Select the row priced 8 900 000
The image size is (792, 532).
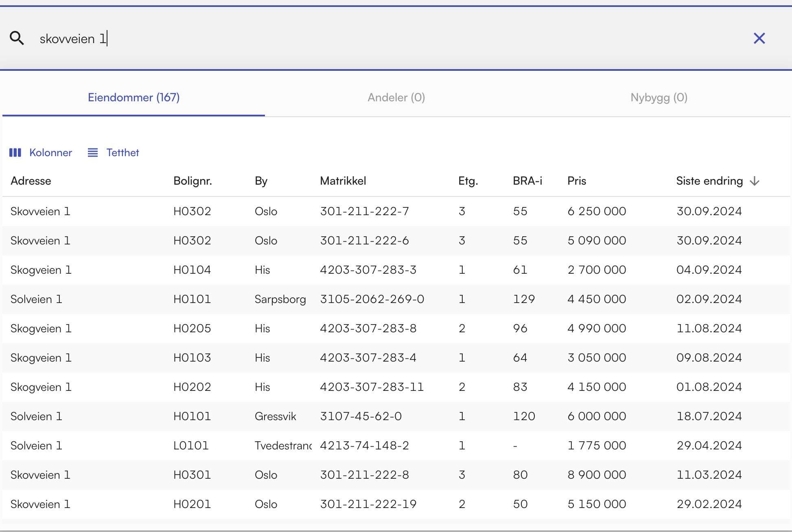click(x=597, y=475)
